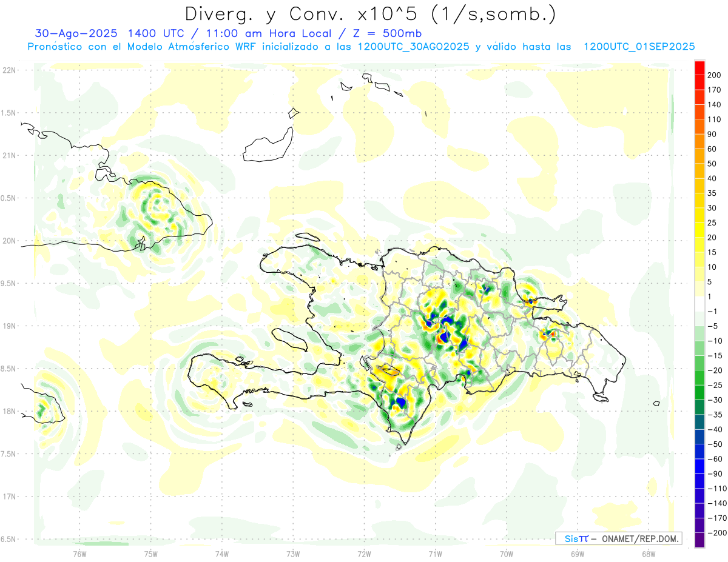The height and width of the screenshot is (562, 728).
Task: Click the "17N" latitude label
Action: coord(8,497)
